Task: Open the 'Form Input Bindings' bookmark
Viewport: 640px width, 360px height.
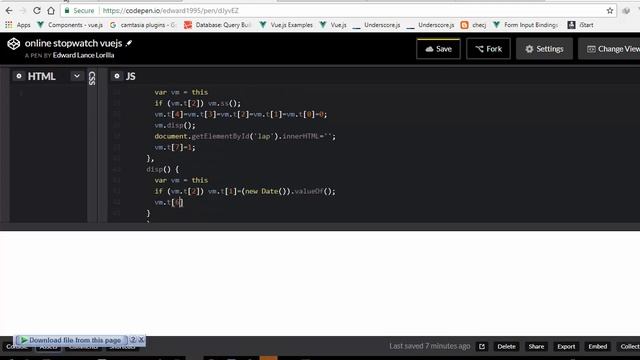Action: (x=525, y=25)
